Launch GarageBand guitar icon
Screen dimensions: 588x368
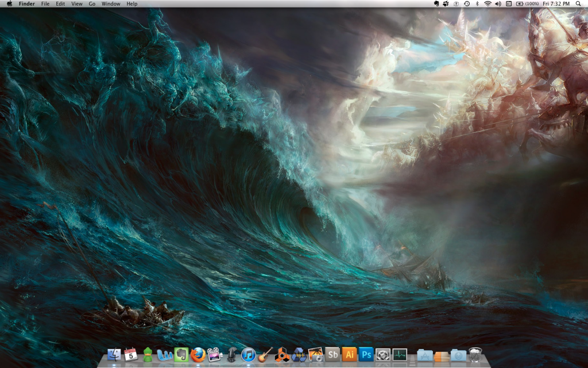tap(265, 354)
